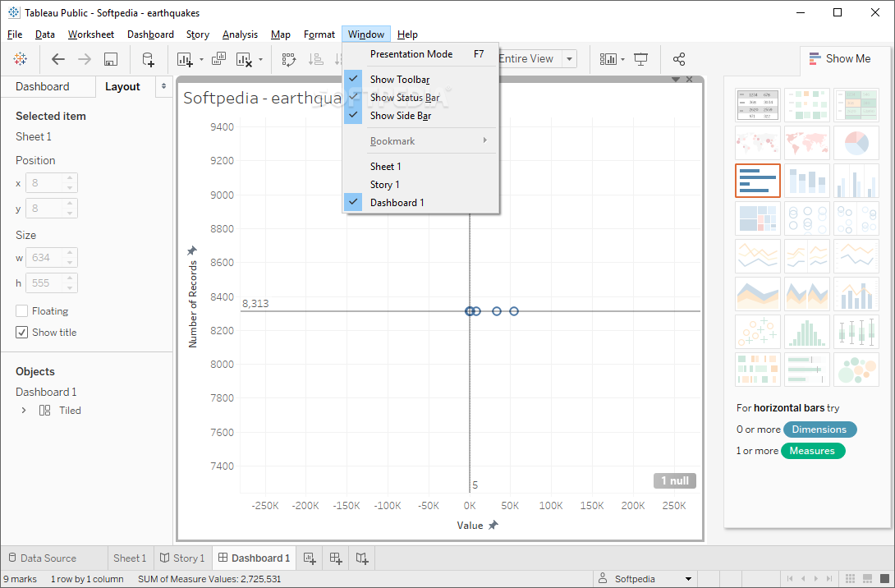Increase the Size h stepper value

click(70, 278)
